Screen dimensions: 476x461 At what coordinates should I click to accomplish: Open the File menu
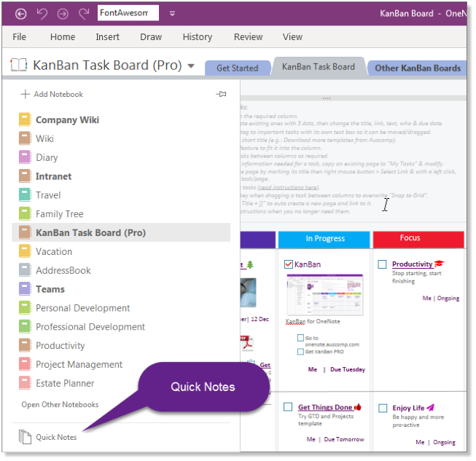[19, 36]
